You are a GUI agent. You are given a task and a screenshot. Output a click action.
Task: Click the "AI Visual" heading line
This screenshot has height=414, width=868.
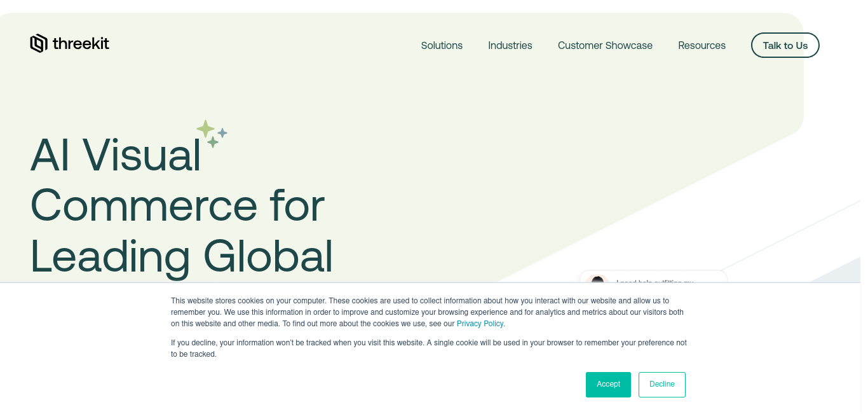[116, 155]
